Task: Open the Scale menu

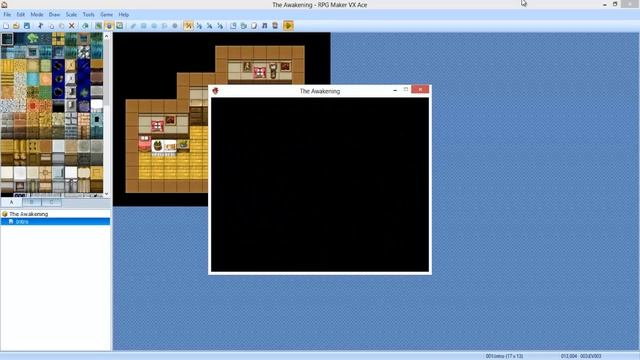Action: click(x=71, y=15)
